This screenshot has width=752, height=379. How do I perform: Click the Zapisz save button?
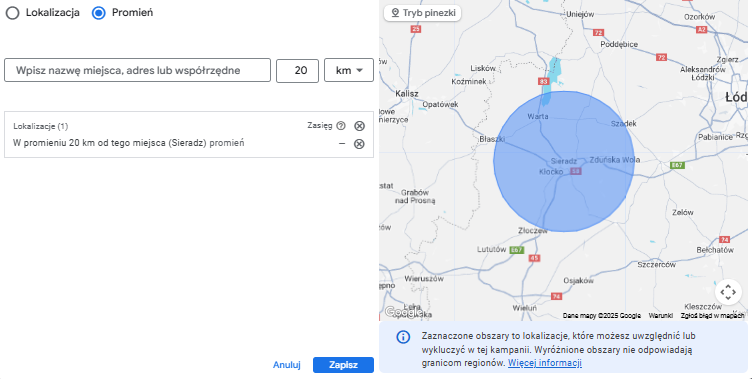point(343,365)
